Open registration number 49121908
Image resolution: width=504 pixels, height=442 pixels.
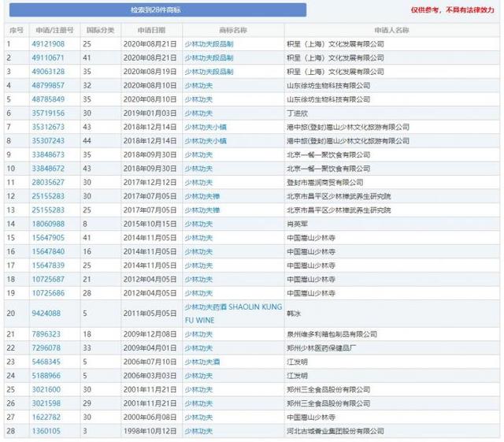coord(47,43)
